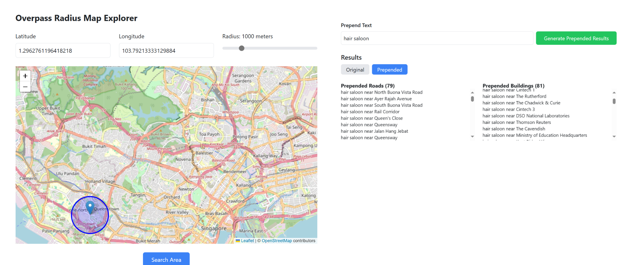
Task: Focus the Longitude input field
Action: pyautogui.click(x=166, y=51)
